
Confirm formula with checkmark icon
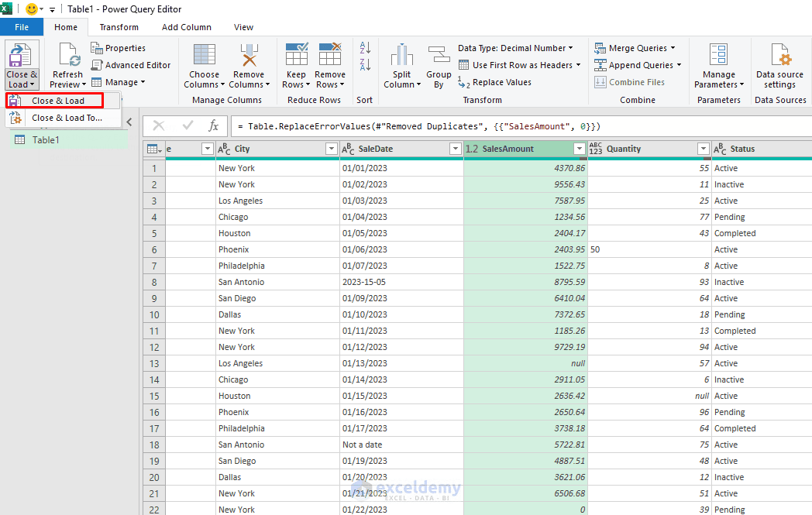(188, 125)
